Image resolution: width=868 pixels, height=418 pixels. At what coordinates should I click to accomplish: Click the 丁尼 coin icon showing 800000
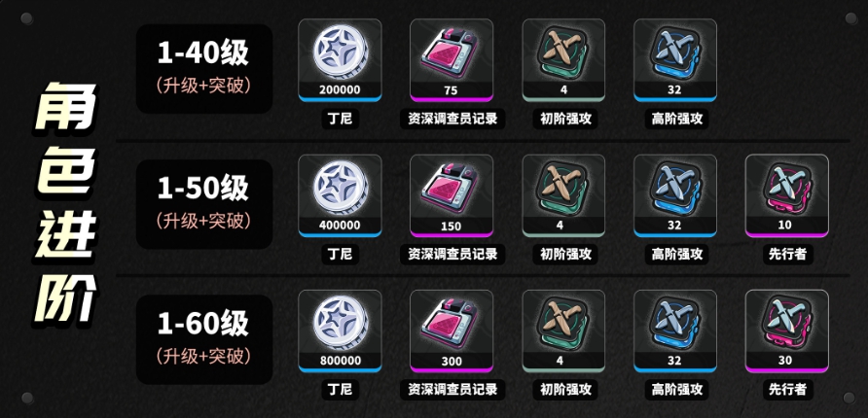point(340,331)
